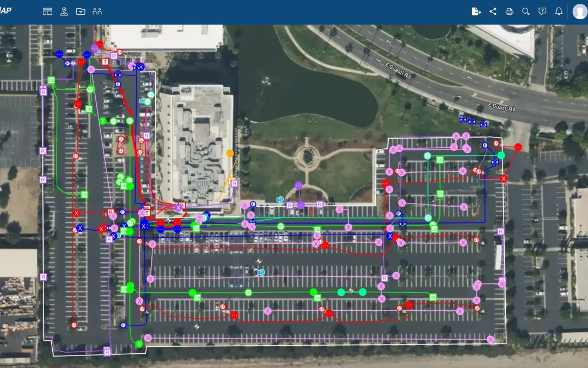
Task: Click the Export data icon
Action: tap(476, 11)
